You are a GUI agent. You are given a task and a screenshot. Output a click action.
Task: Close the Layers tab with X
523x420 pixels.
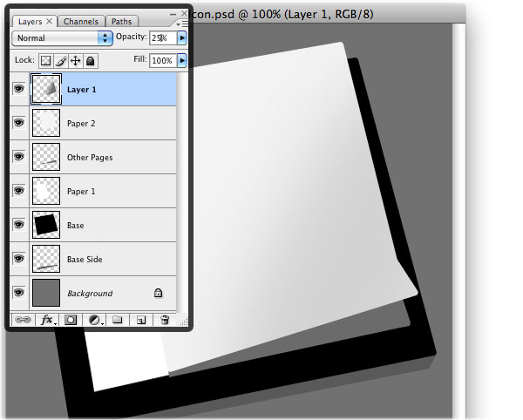[50, 21]
